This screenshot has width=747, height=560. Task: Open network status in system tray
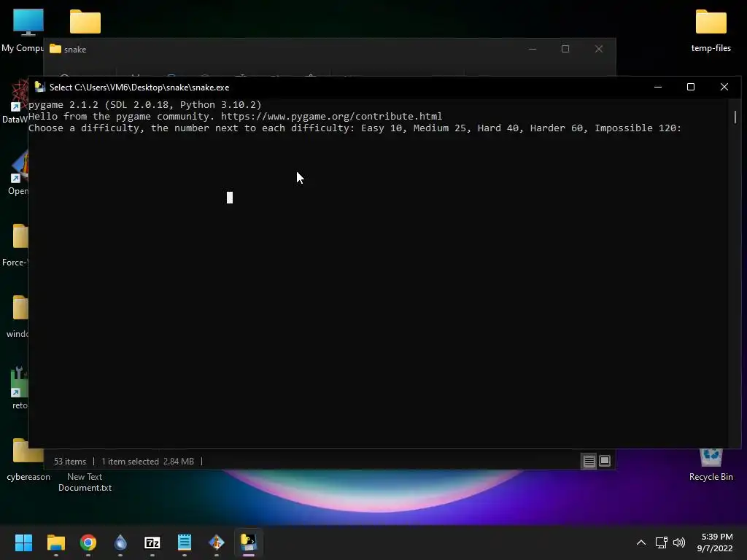[x=661, y=542]
